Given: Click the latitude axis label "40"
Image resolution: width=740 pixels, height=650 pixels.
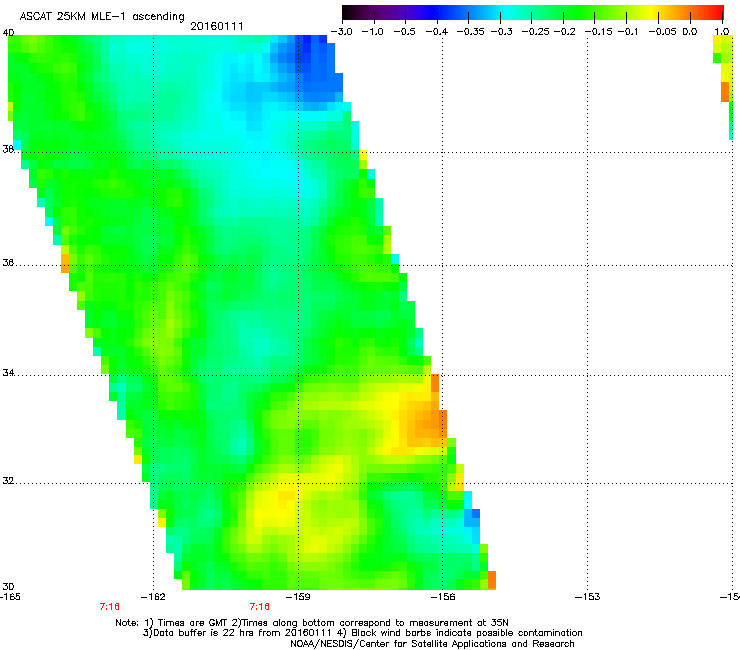Looking at the screenshot, I should pyautogui.click(x=8, y=33).
